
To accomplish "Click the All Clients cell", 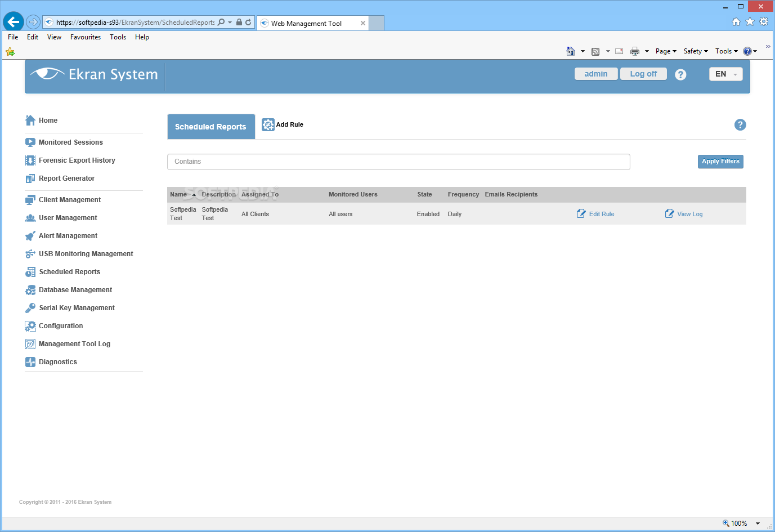I will 256,214.
